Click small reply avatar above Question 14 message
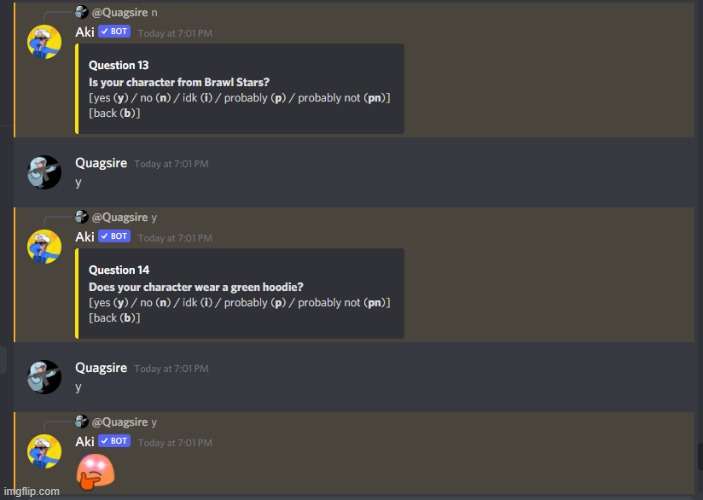This screenshot has height=500, width=703. 82,217
